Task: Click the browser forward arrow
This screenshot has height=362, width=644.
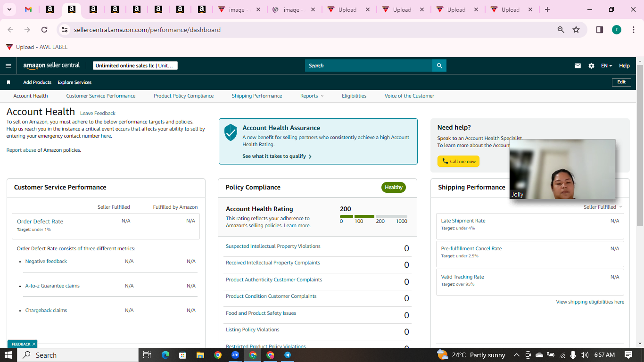Action: 27,30
